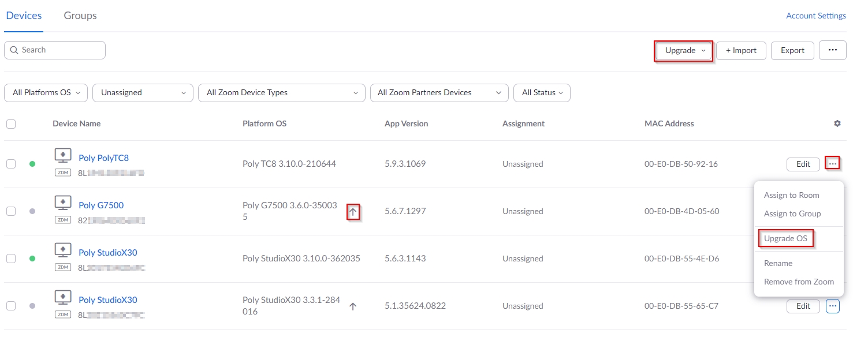Open the Poly G7500 device link
Viewport: 868px width, 337px height.
(101, 205)
